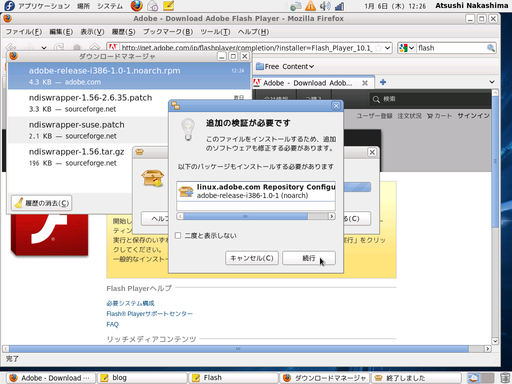Click the サインイン link on Adobe page
The image size is (512, 384).
pyautogui.click(x=473, y=116)
